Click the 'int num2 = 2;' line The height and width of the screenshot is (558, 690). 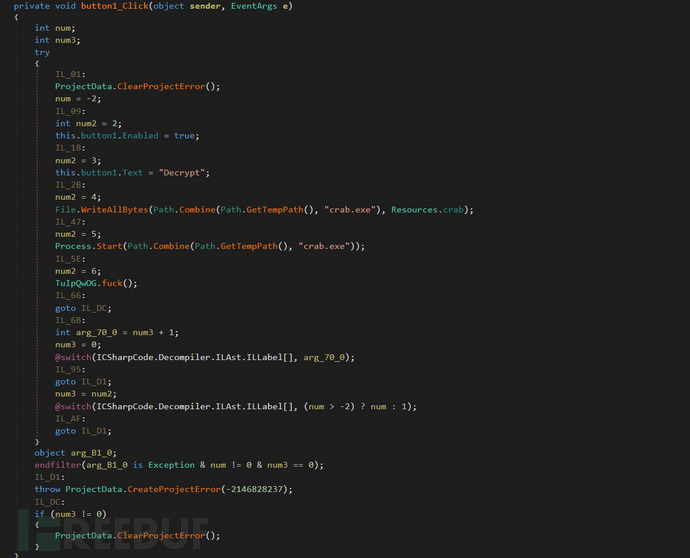(88, 124)
